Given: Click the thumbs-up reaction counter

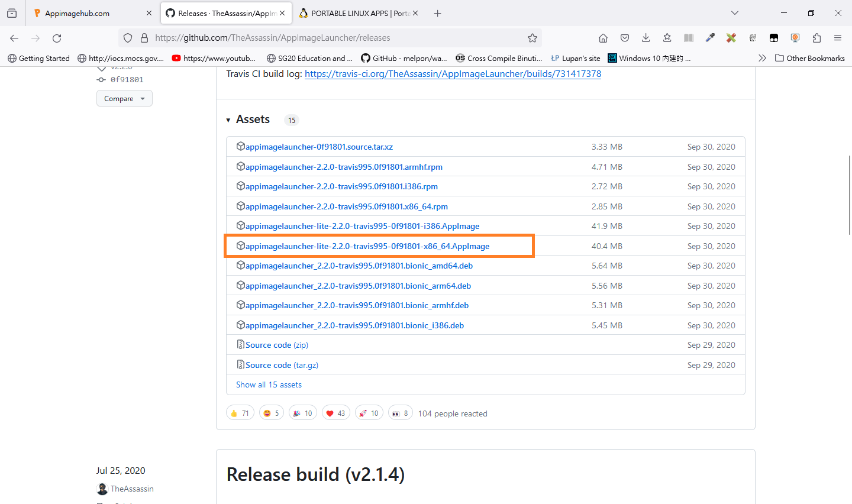Looking at the screenshot, I should tap(240, 412).
